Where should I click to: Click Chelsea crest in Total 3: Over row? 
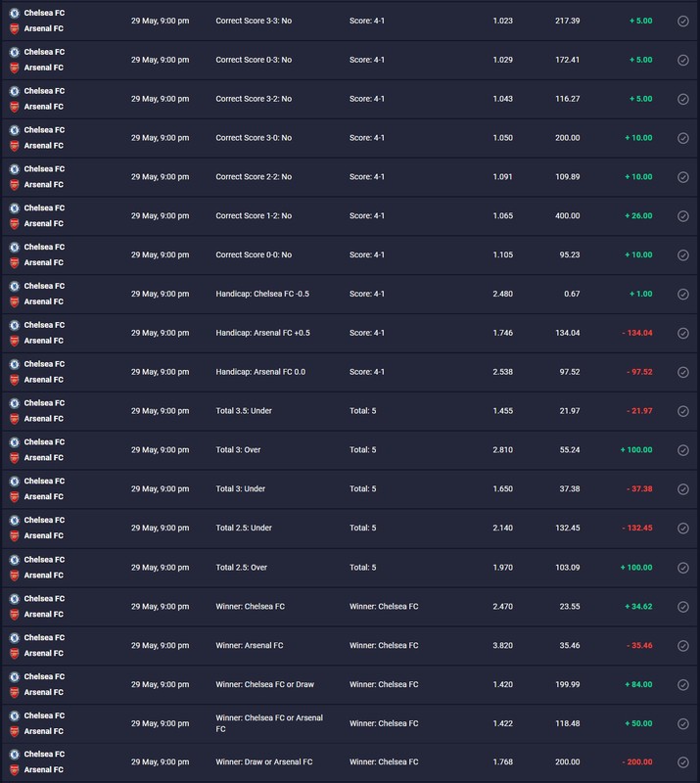pos(15,442)
